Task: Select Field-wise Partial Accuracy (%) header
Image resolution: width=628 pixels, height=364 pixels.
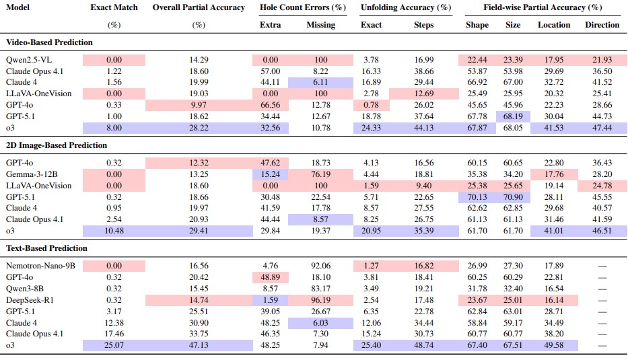Action: 543,7
